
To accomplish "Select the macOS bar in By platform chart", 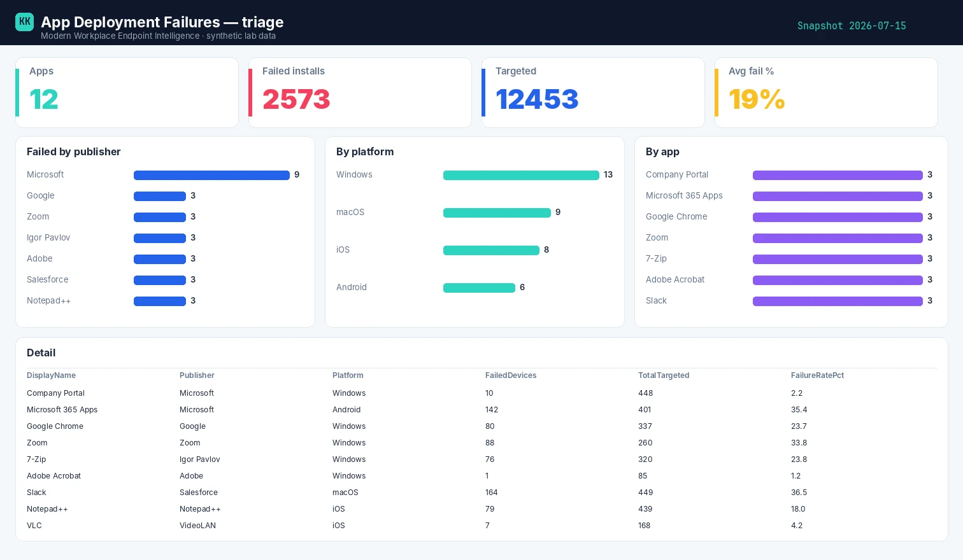I will pos(497,213).
